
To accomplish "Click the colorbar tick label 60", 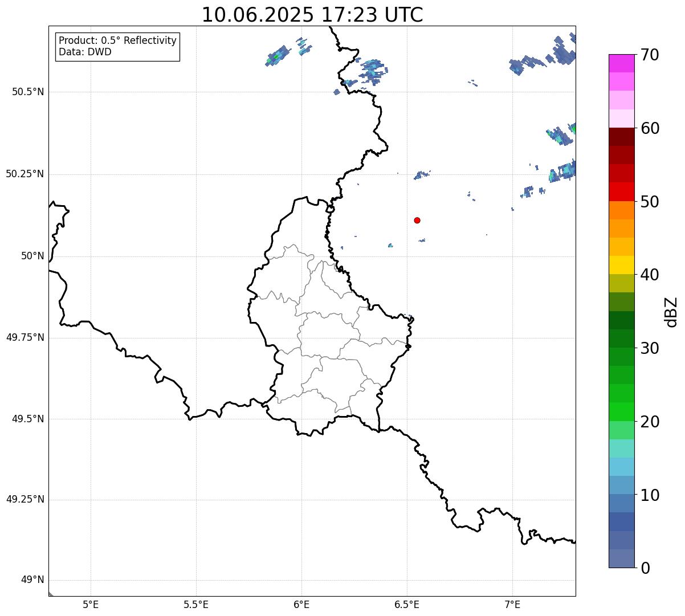I will coord(650,128).
